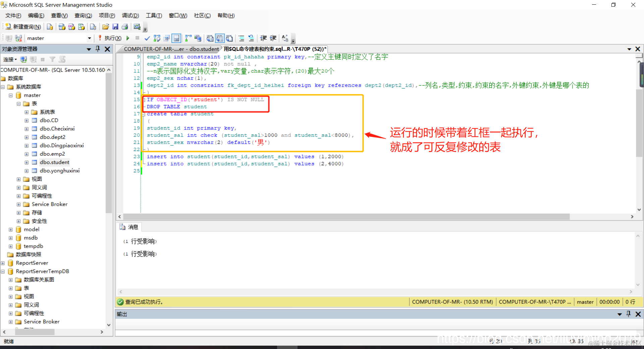Open the 工具(T) menu

coord(154,15)
